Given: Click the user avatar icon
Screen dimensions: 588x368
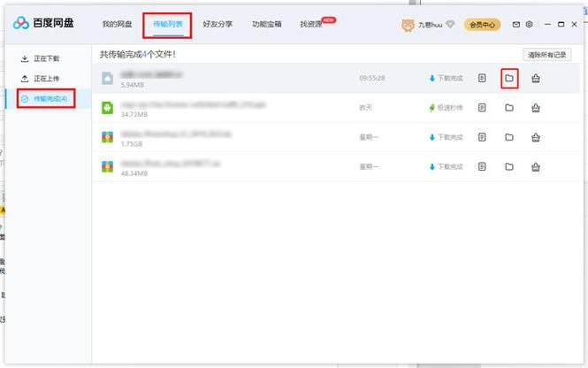Looking at the screenshot, I should (x=408, y=25).
